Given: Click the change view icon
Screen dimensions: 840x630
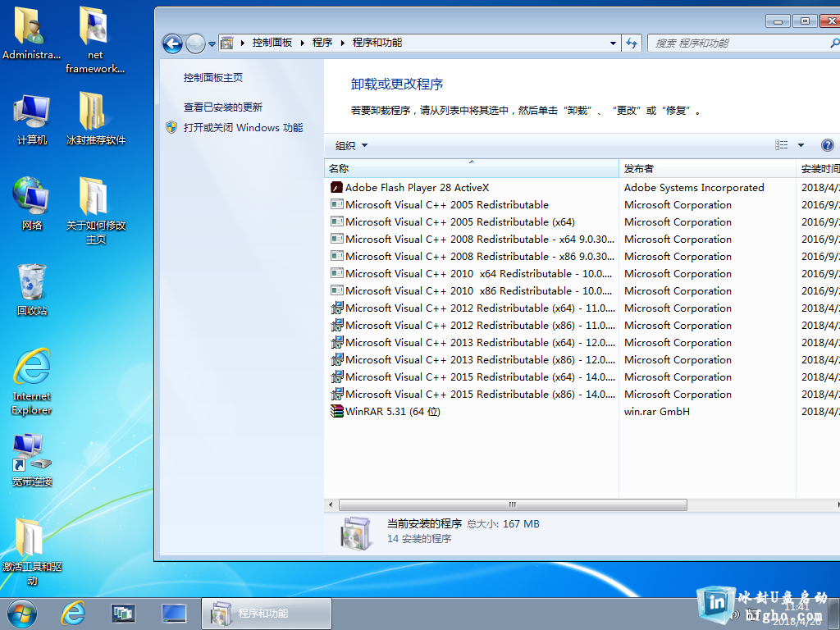Looking at the screenshot, I should coord(782,144).
